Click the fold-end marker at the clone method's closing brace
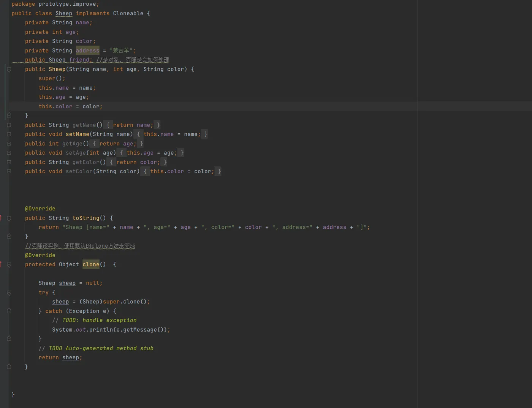 [9, 367]
